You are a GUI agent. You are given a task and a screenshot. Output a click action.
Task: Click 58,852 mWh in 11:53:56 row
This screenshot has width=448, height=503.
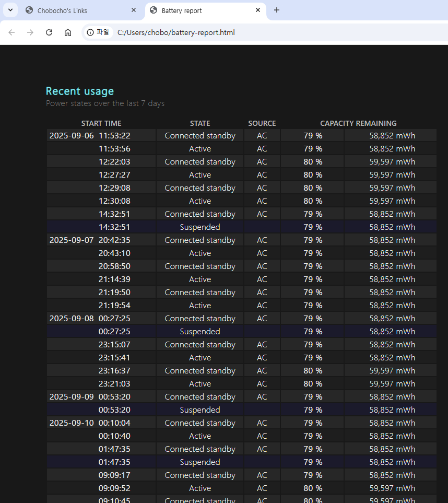pos(392,149)
